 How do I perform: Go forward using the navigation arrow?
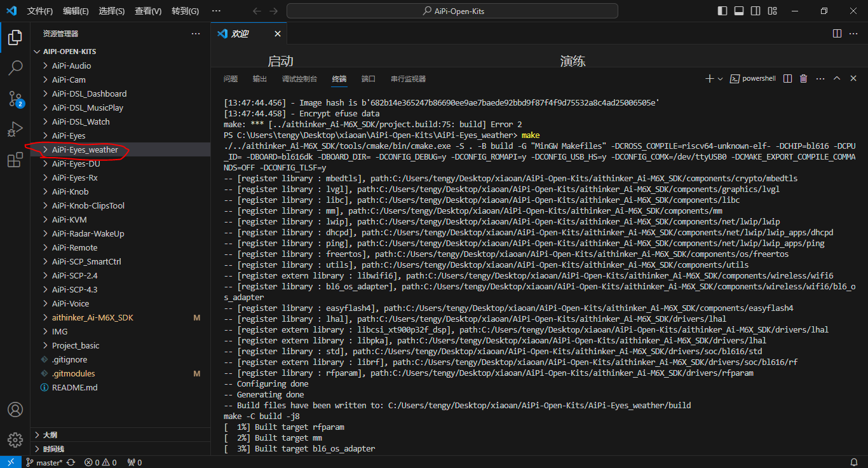[273, 11]
